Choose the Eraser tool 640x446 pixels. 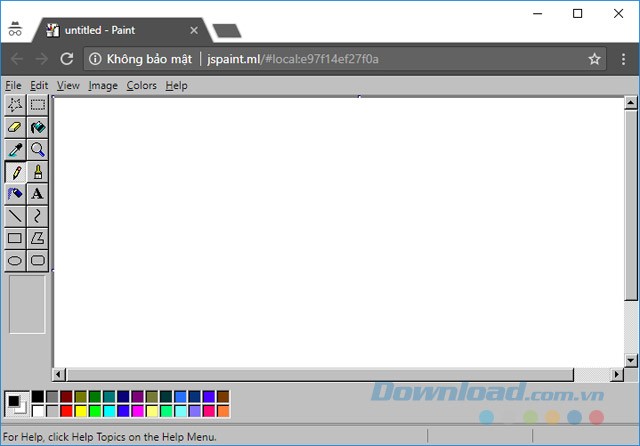click(x=15, y=127)
